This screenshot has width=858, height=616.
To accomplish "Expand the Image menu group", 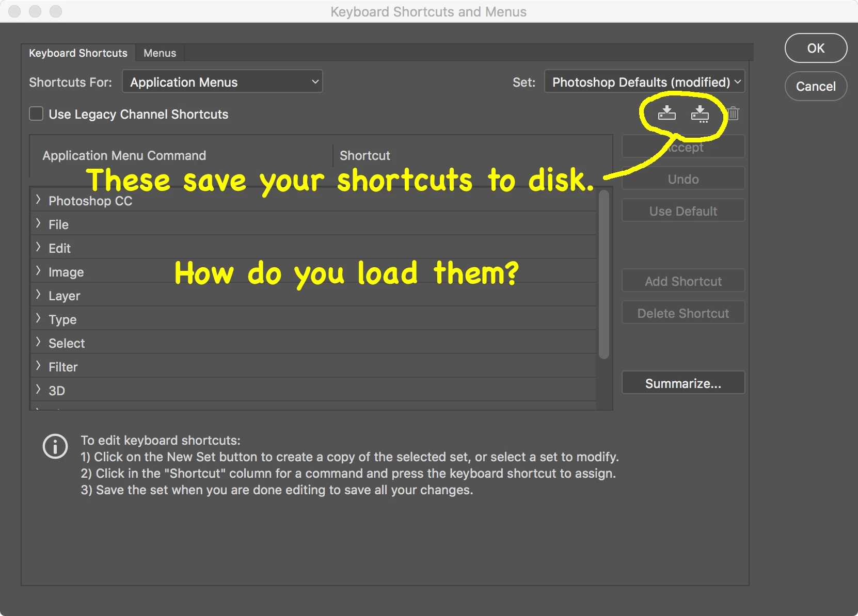I will (x=38, y=271).
